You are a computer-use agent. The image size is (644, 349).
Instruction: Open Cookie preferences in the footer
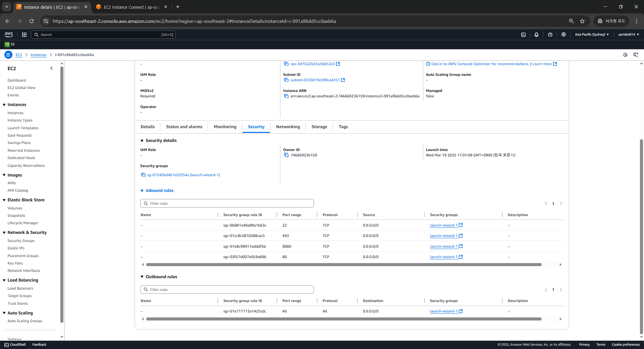pyautogui.click(x=626, y=345)
